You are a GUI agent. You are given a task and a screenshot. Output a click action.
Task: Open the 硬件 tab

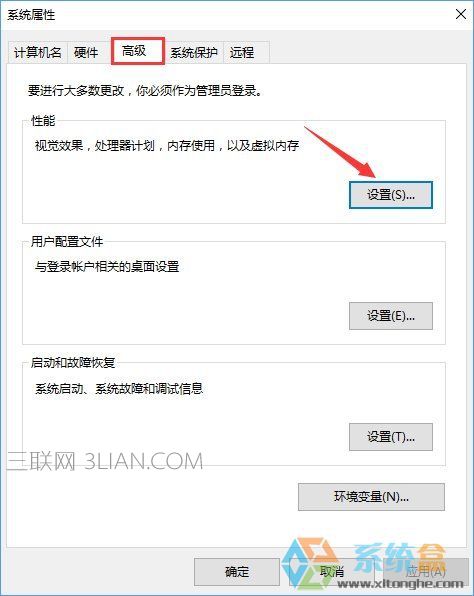(x=86, y=52)
